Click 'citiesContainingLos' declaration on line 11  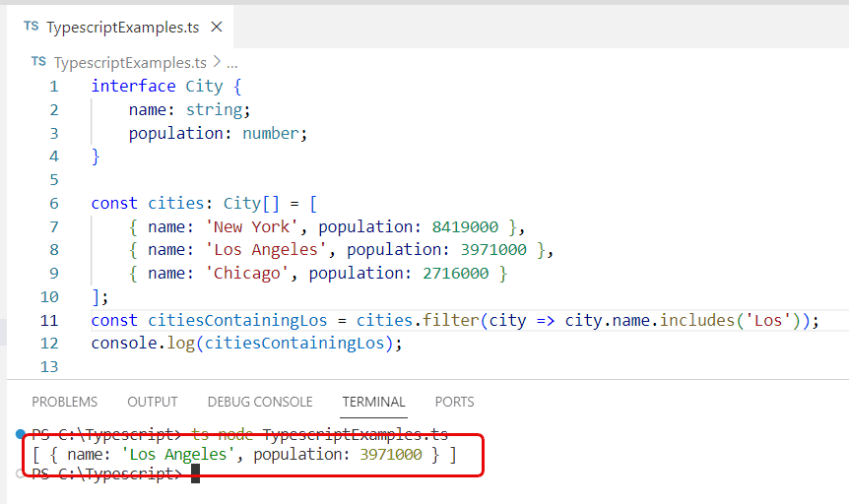coord(237,321)
